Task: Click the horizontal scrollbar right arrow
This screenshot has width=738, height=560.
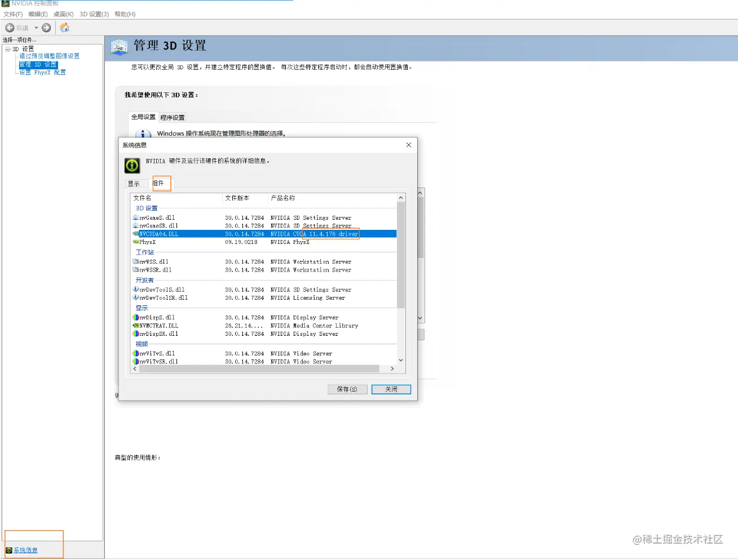Action: 392,368
